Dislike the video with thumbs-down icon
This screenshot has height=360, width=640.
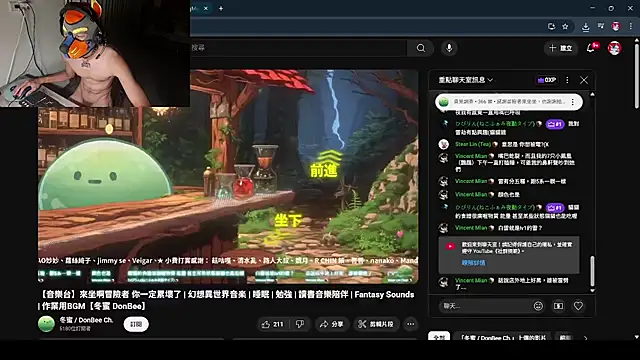click(300, 324)
